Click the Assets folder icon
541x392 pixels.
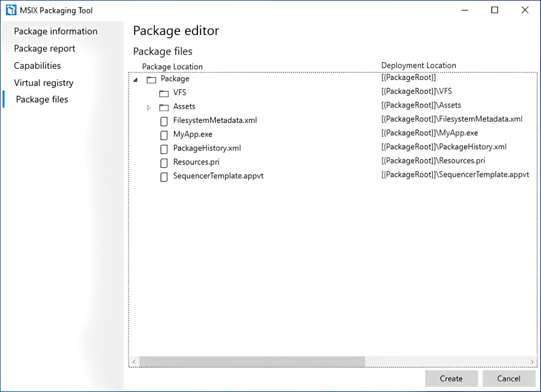164,108
